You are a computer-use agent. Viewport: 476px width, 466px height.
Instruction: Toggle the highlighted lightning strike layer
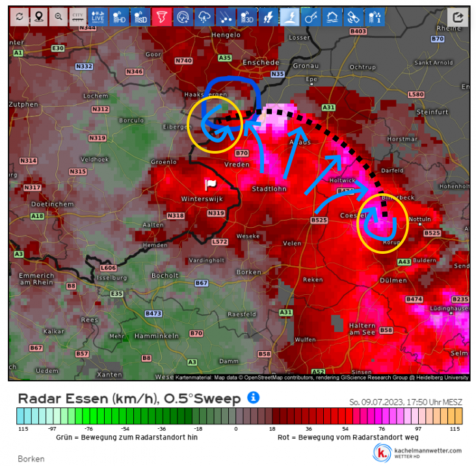[x=289, y=17]
